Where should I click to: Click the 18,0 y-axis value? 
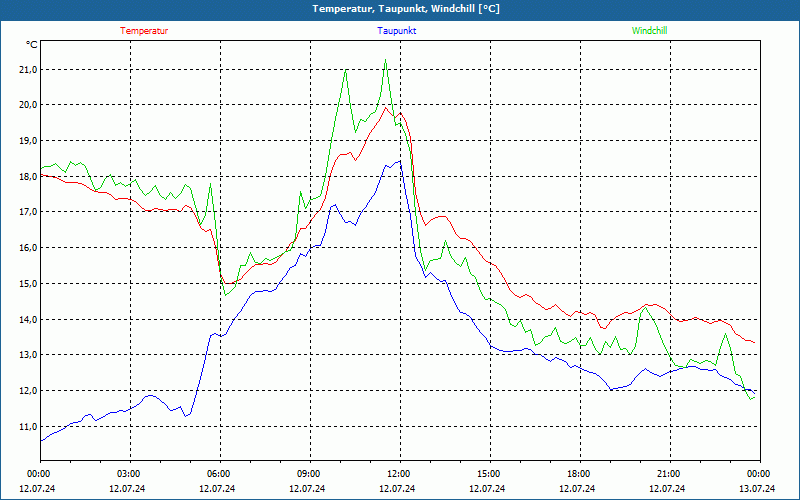coord(29,177)
